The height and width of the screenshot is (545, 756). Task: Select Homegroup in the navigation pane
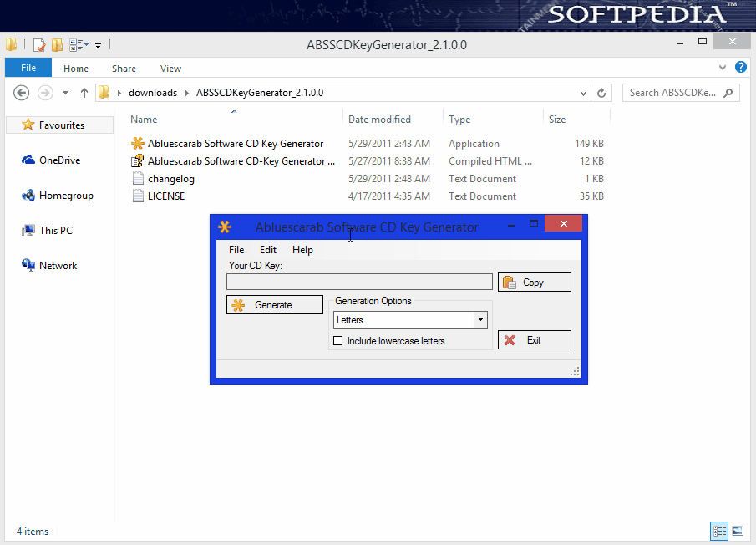[x=66, y=196]
